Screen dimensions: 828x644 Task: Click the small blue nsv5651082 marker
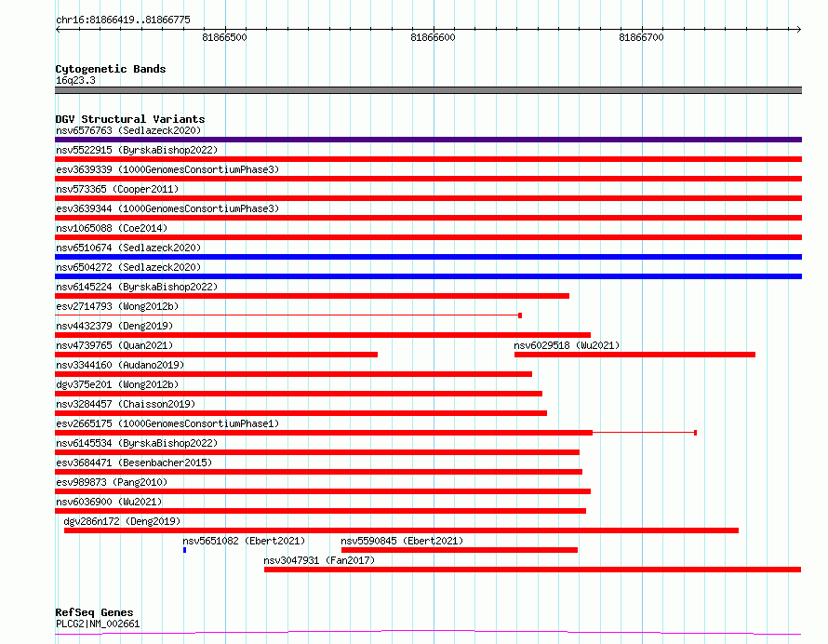tap(185, 550)
